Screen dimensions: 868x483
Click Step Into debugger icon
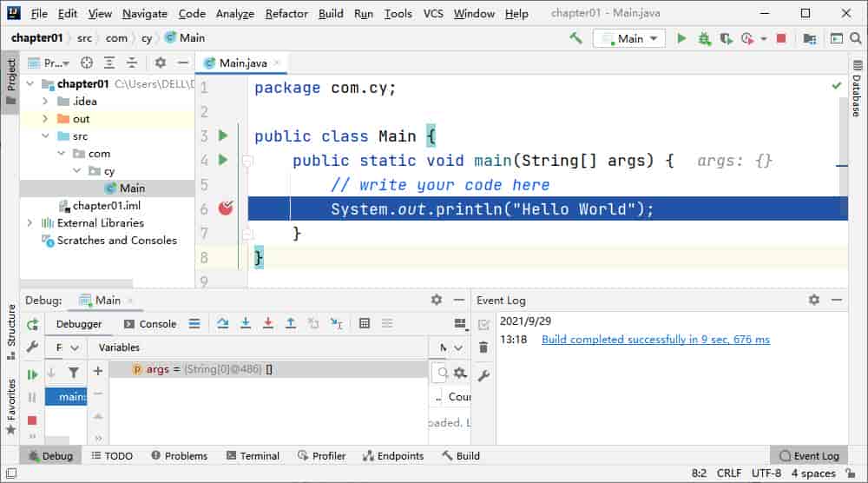(246, 323)
